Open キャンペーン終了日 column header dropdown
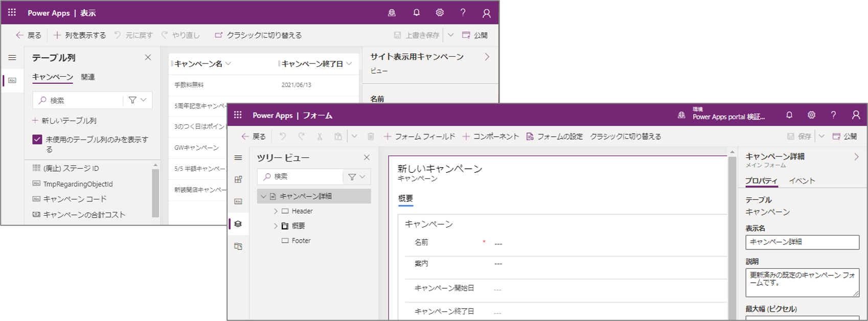 tap(349, 64)
